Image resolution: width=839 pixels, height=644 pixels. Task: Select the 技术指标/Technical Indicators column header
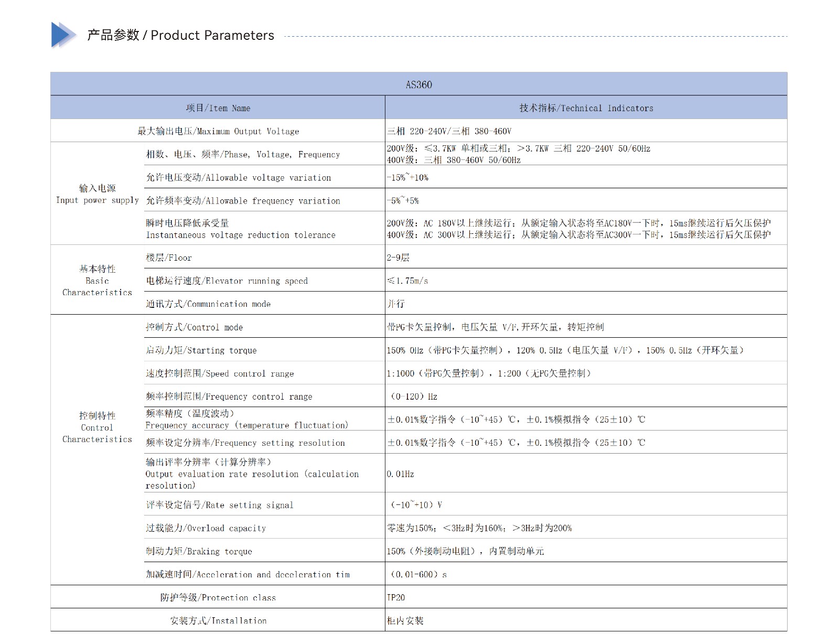tap(586, 108)
